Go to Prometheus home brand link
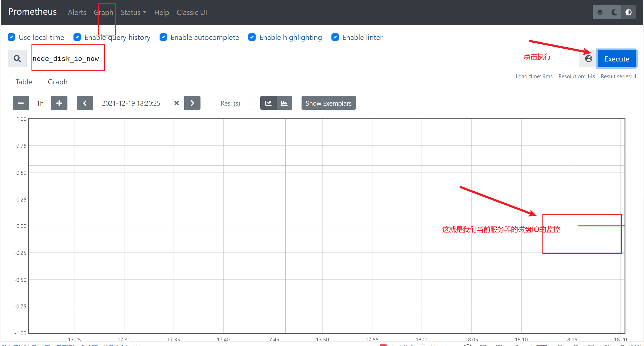Screen dimensions: 644x346 coord(33,12)
